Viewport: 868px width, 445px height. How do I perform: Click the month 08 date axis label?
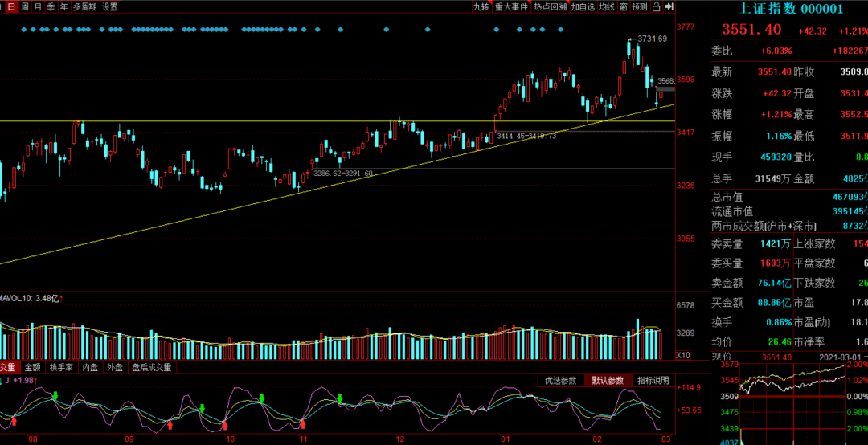click(33, 439)
